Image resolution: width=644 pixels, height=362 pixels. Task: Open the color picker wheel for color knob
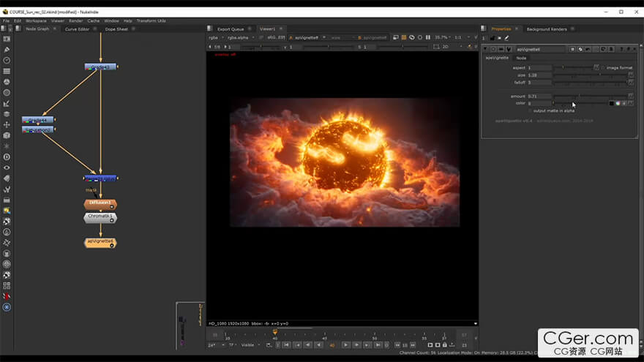coord(618,104)
